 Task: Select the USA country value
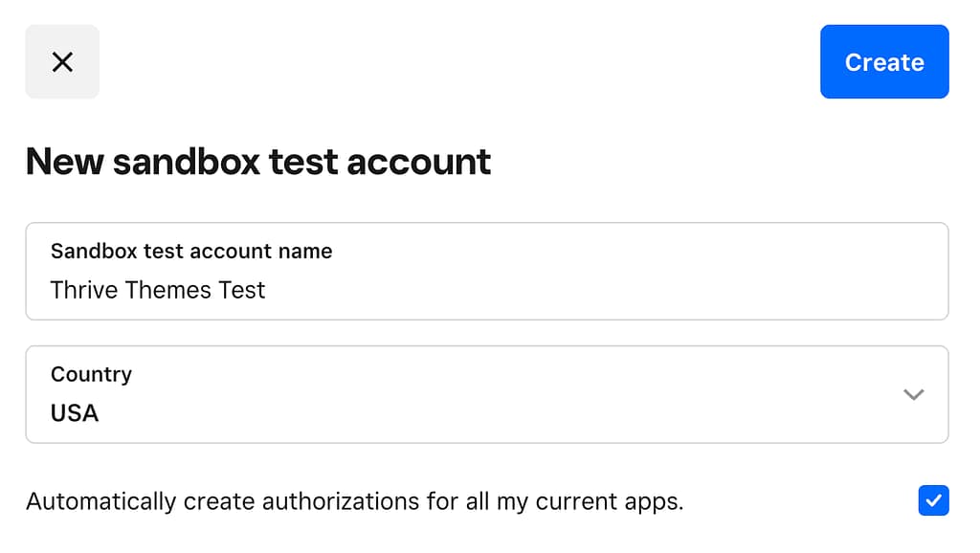[75, 413]
